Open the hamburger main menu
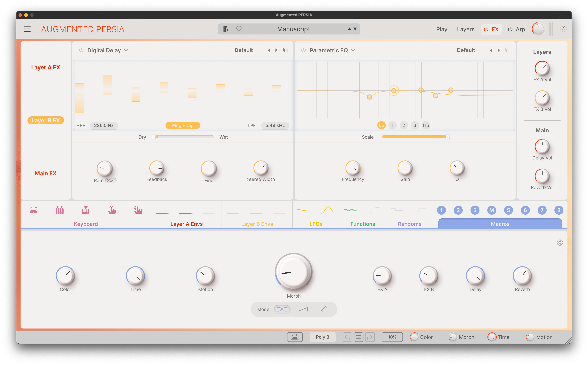This screenshot has height=365, width=588. pyautogui.click(x=27, y=29)
